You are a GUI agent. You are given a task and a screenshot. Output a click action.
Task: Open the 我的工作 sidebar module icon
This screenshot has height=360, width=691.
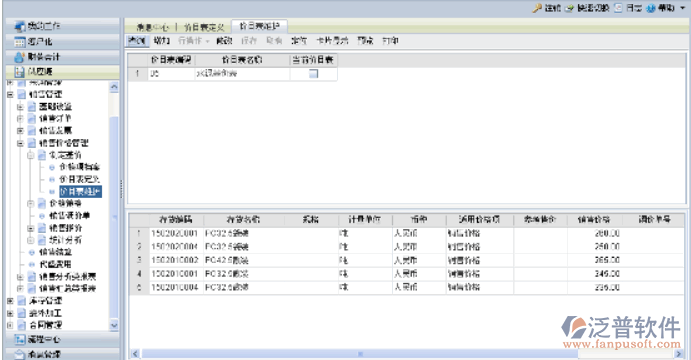coord(19,26)
